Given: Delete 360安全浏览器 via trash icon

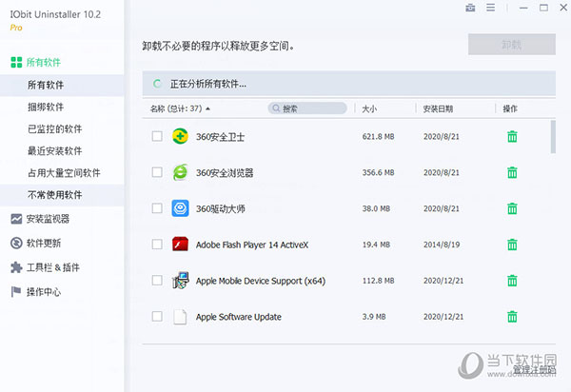Looking at the screenshot, I should tap(512, 172).
